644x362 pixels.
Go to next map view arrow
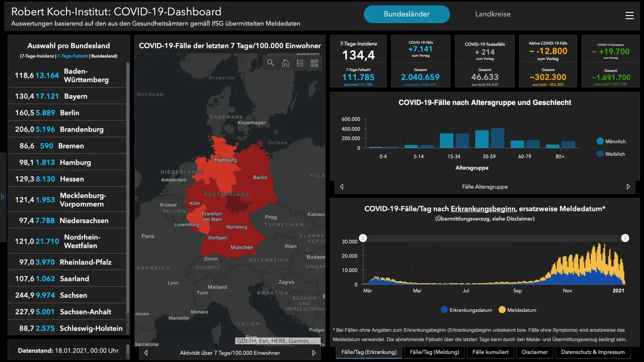click(314, 353)
